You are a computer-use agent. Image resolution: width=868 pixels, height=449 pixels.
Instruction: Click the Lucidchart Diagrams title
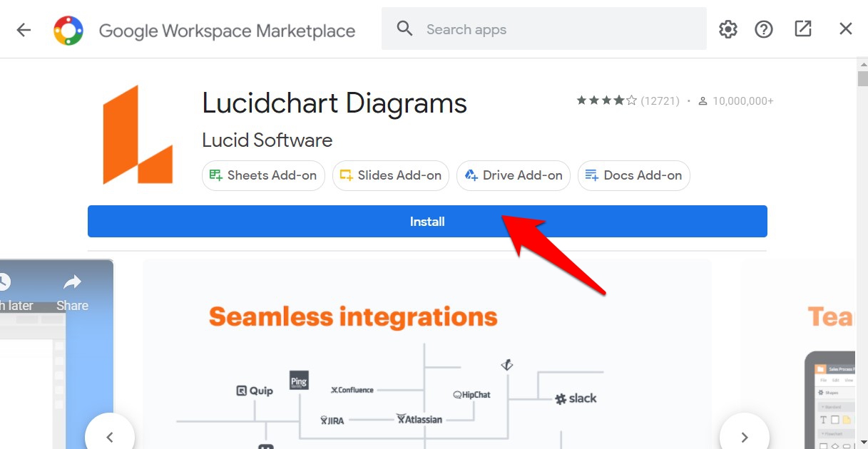335,103
